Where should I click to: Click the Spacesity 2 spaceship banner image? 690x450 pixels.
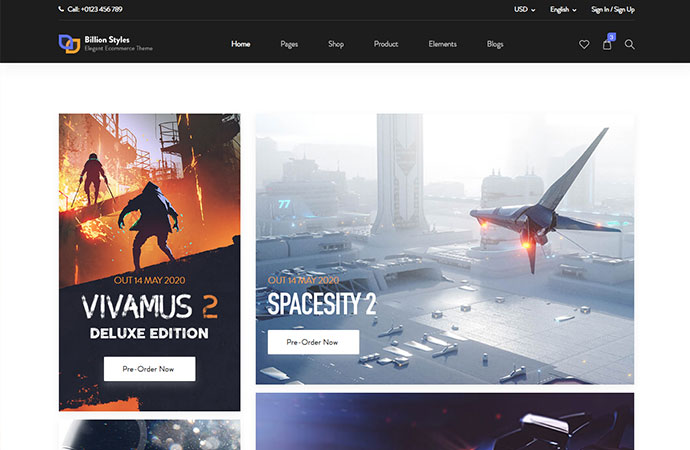tap(445, 249)
